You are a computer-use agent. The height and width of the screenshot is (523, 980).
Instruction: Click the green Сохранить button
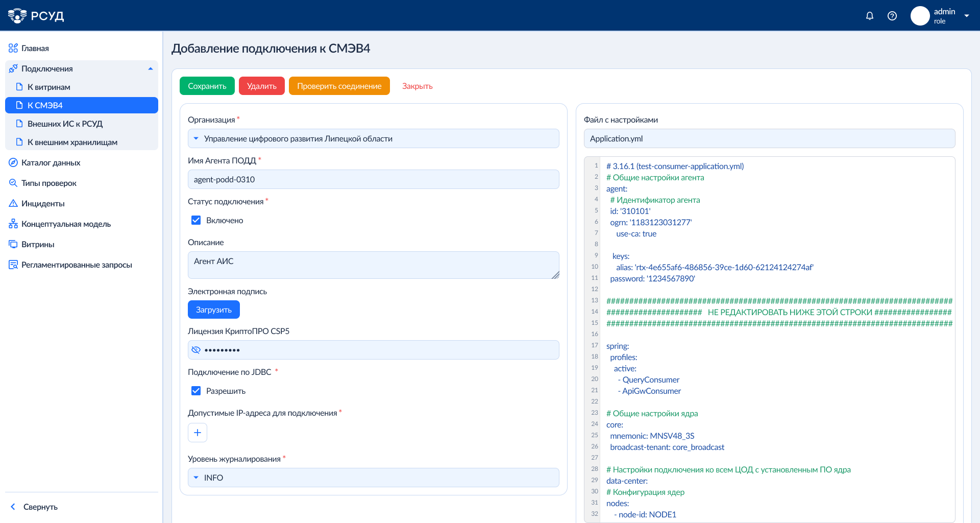click(x=207, y=86)
